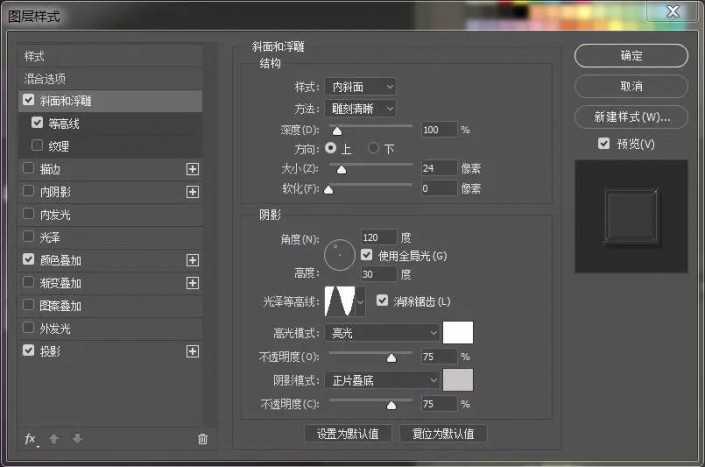This screenshot has height=467, width=705.
Task: Open the fx effects menu icon
Action: point(30,438)
